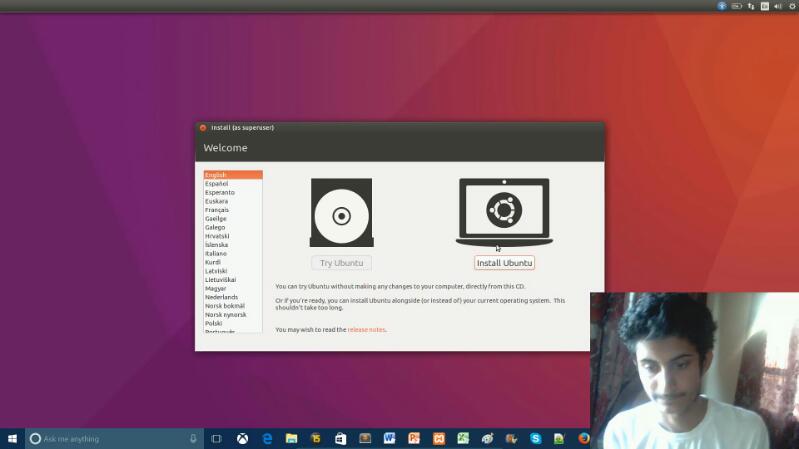Pick Magyar in the language list
The width and height of the screenshot is (799, 449).
click(233, 288)
